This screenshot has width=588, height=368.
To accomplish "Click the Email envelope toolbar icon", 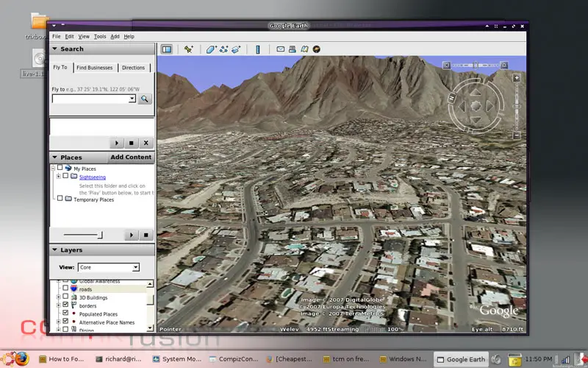I will click(x=281, y=49).
